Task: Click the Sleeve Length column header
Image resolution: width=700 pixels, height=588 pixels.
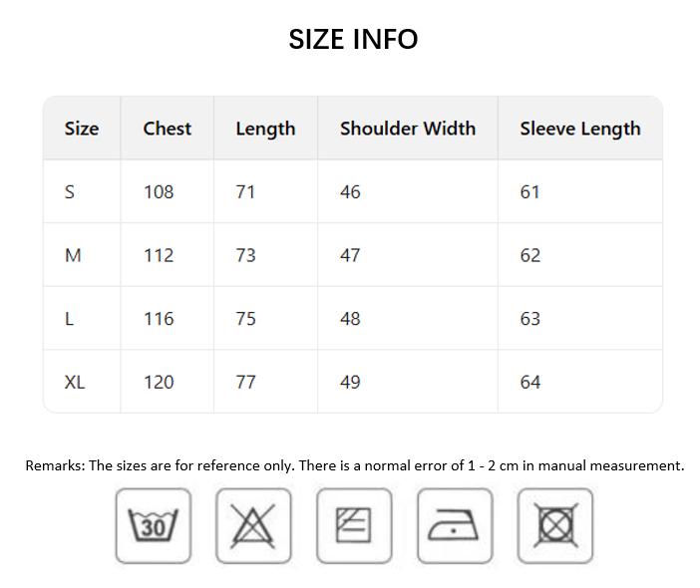Action: pos(580,130)
